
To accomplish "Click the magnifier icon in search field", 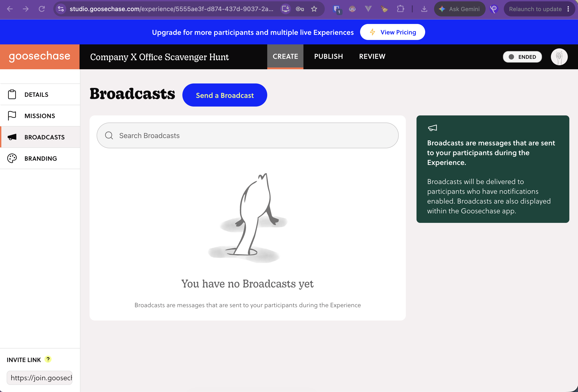I will 109,135.
